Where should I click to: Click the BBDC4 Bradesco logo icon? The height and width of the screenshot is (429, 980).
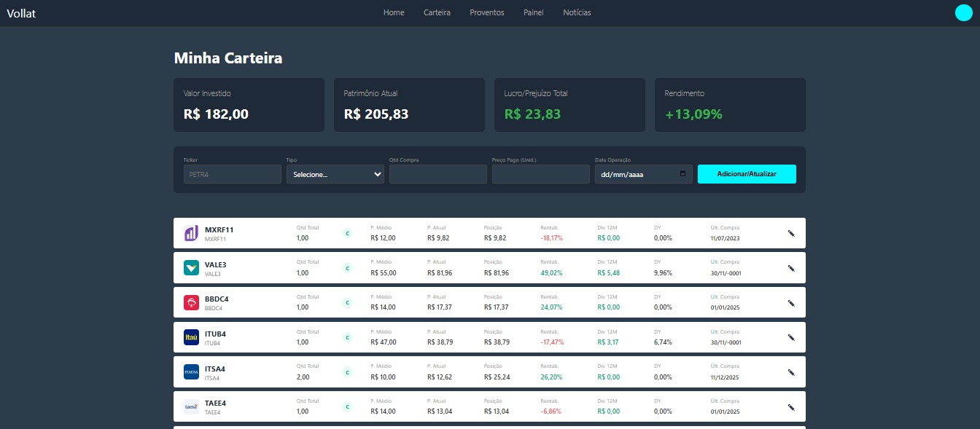point(191,303)
